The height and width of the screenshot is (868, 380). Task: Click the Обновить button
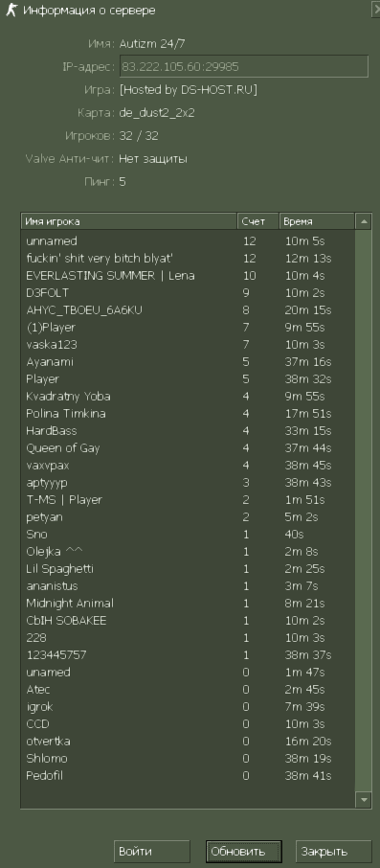(x=244, y=852)
